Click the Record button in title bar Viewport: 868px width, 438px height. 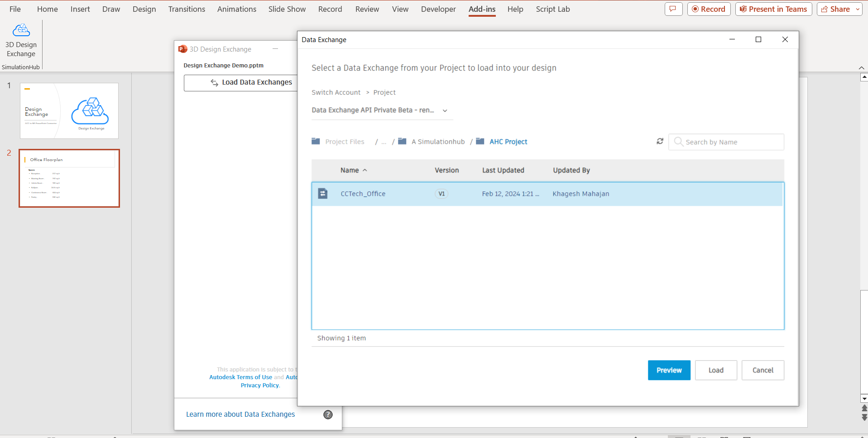[709, 9]
